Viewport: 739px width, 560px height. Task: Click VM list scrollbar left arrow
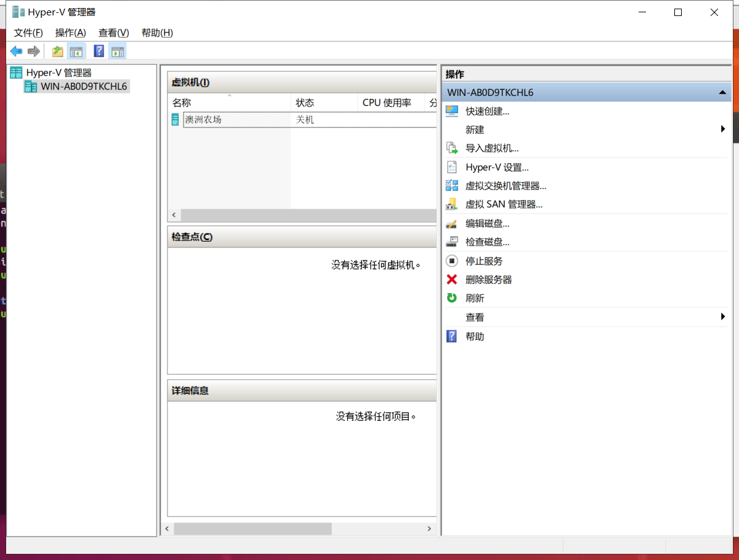click(x=174, y=215)
